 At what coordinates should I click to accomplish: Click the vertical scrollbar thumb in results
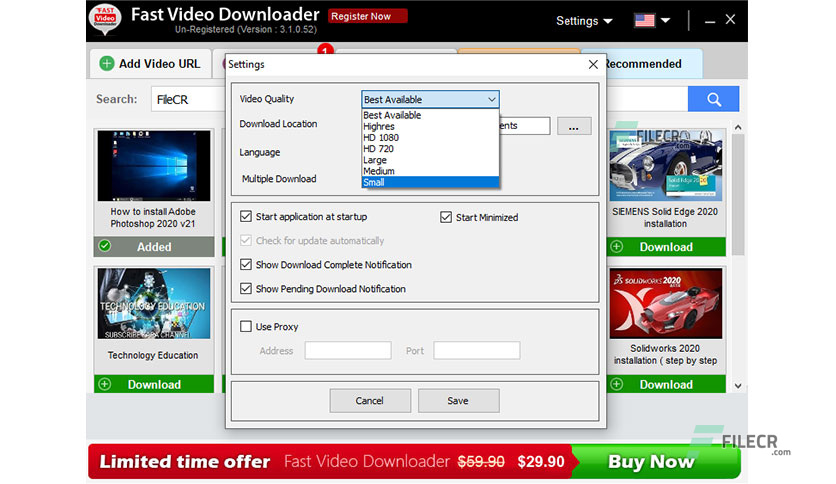[738, 195]
